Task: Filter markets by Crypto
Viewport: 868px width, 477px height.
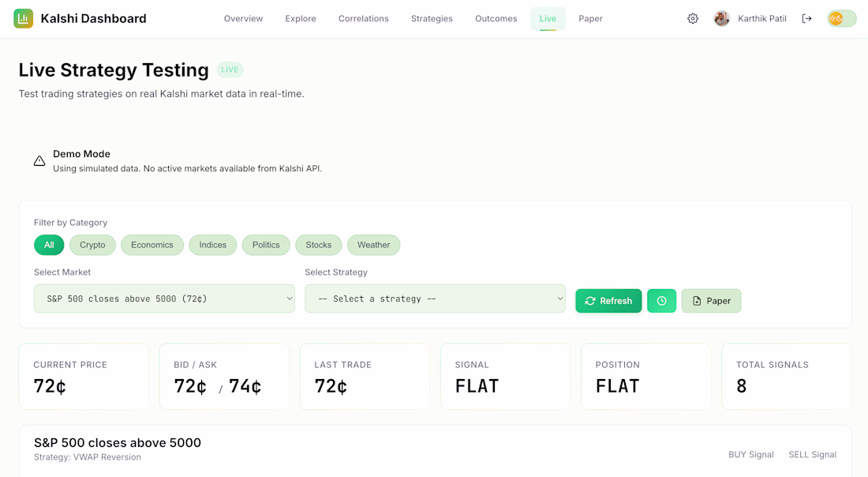Action: 92,245
